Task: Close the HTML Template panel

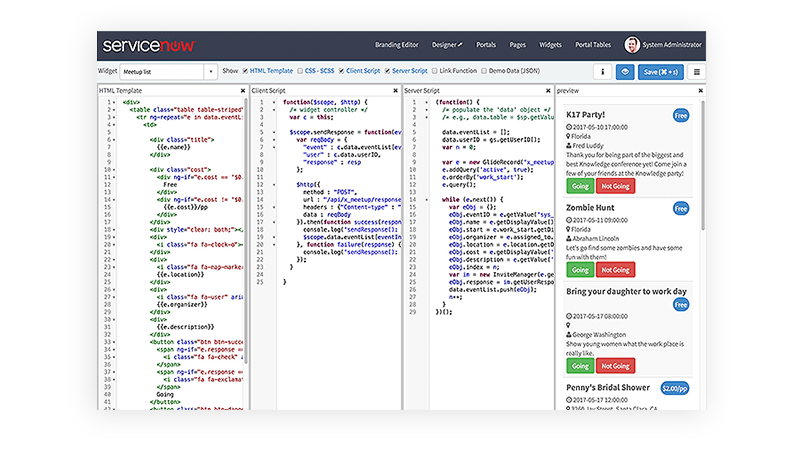Action: 243,91
